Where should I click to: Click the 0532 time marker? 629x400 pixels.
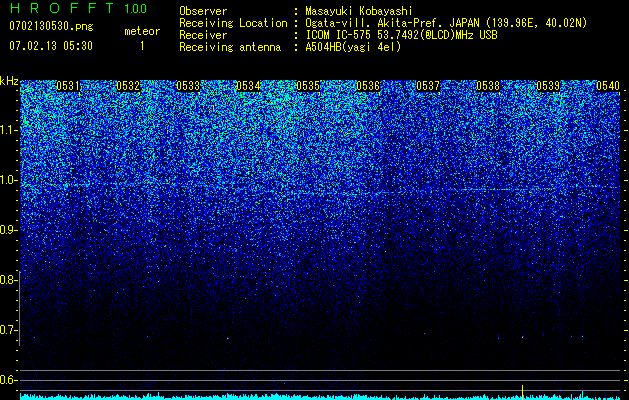coord(128,86)
